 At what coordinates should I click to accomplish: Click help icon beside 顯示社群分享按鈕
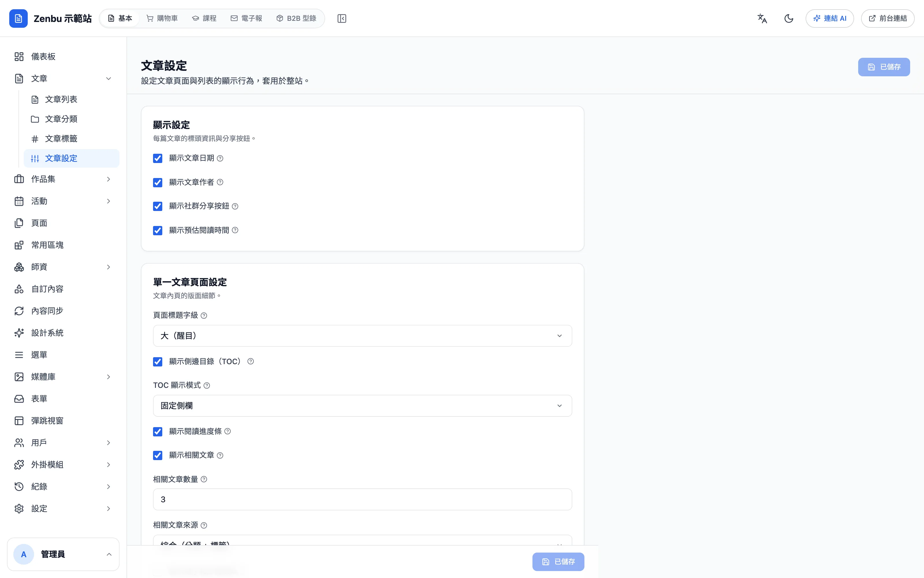point(235,206)
